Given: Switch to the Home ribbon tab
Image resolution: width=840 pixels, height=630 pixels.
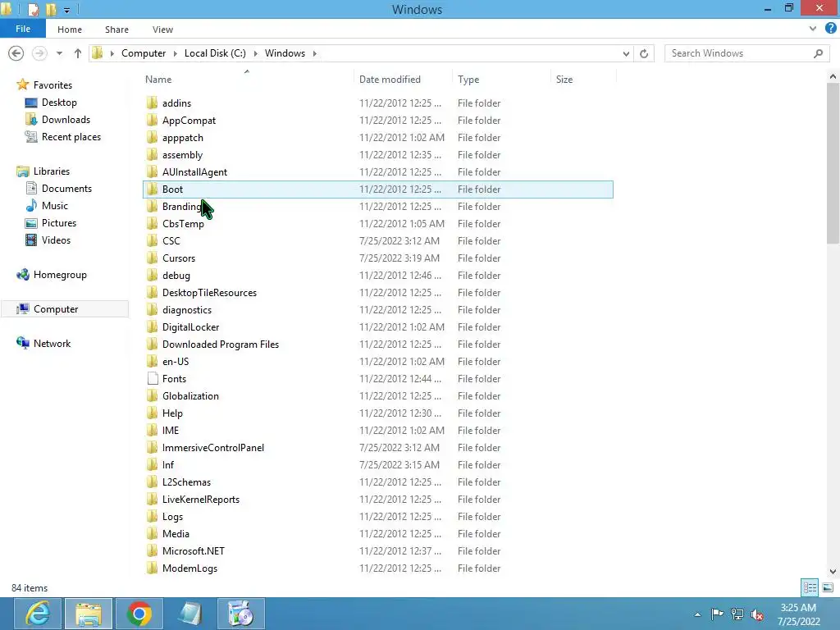Looking at the screenshot, I should [70, 30].
